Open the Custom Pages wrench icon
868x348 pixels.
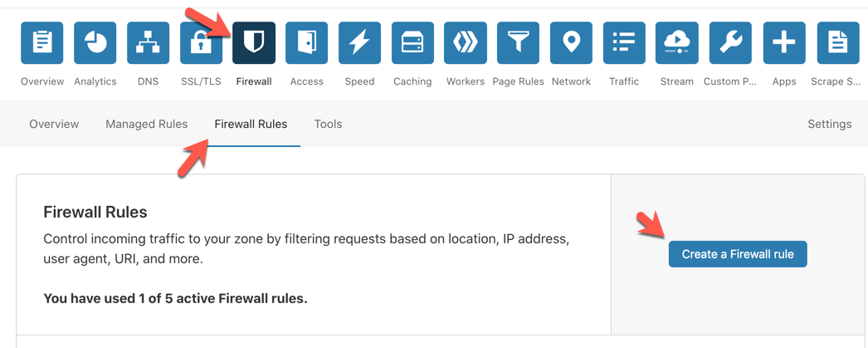point(730,43)
